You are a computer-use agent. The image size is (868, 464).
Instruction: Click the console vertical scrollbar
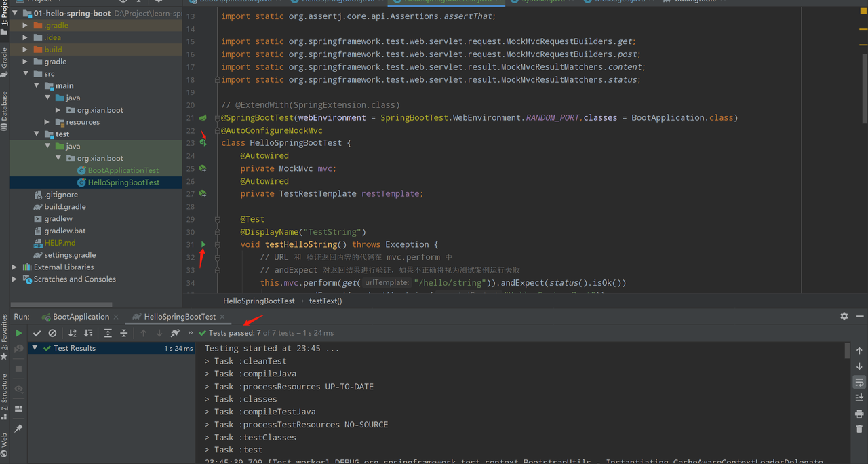click(x=847, y=350)
